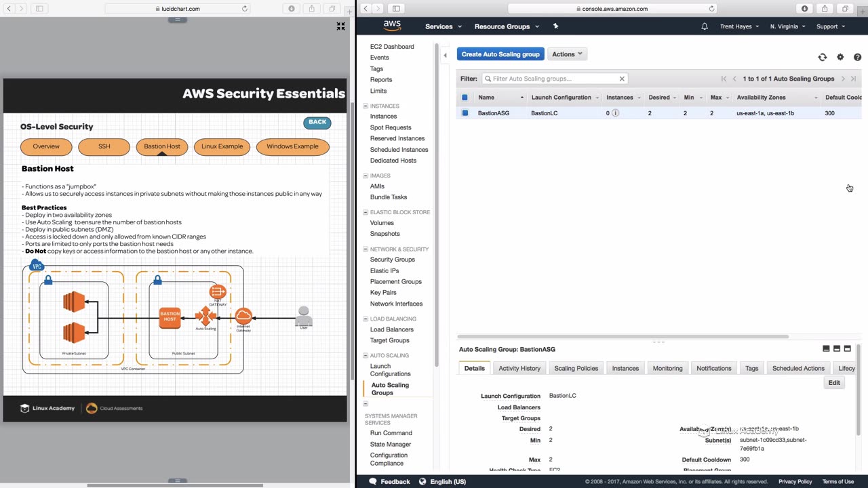Click the Edit button in the details pane
The height and width of the screenshot is (488, 868).
tap(834, 383)
